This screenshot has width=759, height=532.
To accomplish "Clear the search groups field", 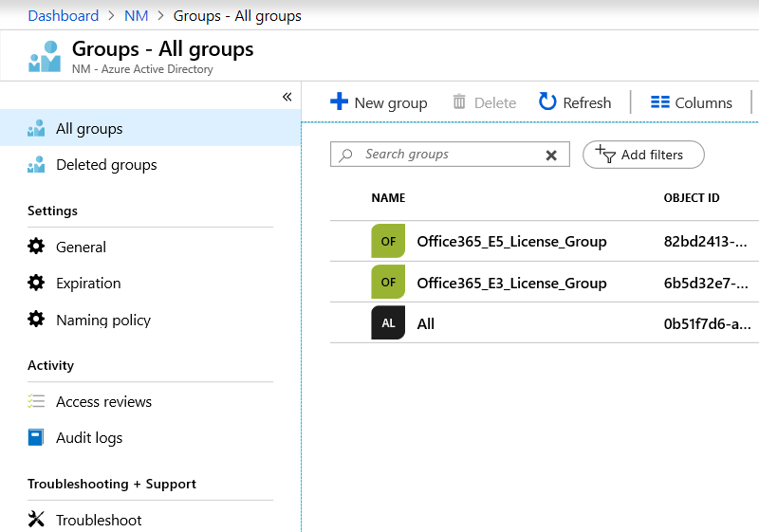I will (551, 156).
